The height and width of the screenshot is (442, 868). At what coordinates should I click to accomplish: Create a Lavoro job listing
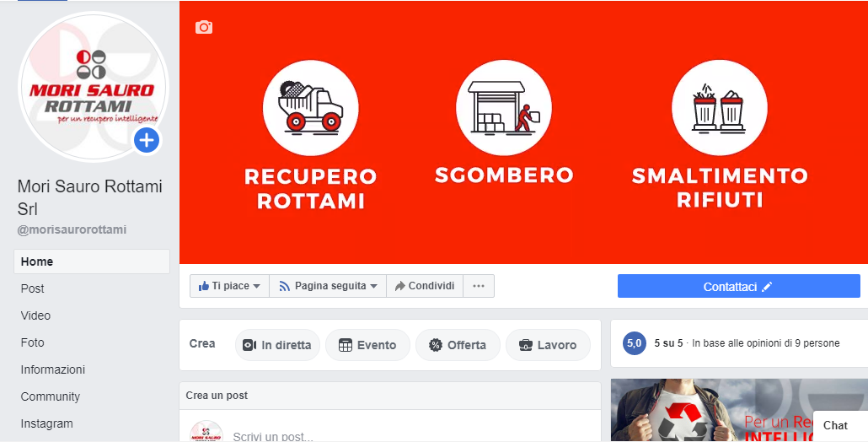548,345
